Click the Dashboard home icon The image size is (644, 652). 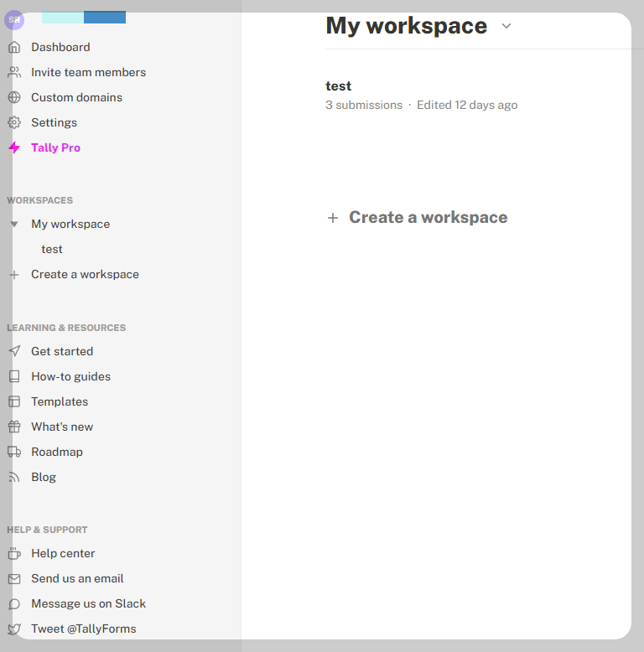point(14,48)
